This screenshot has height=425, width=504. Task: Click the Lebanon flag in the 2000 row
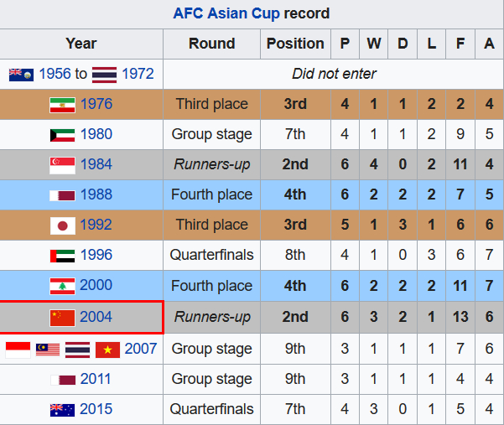[x=61, y=287]
